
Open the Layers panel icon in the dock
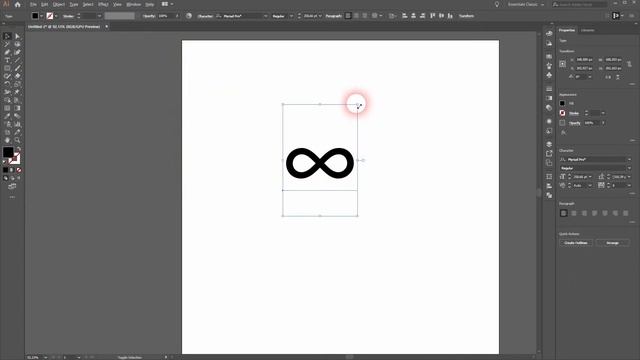549,144
